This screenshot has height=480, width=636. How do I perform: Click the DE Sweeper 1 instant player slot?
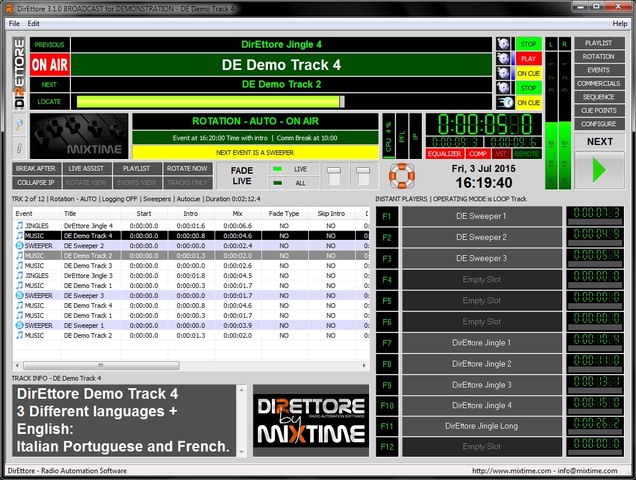[481, 216]
